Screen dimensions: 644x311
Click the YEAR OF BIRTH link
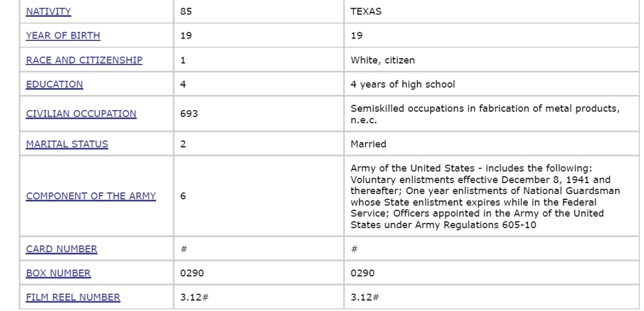pos(63,36)
